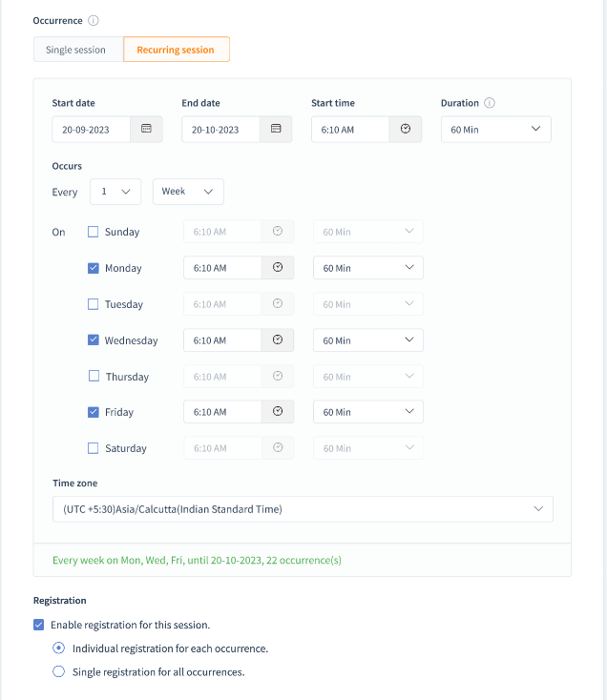Uncheck the Monday checkbox

click(x=94, y=268)
